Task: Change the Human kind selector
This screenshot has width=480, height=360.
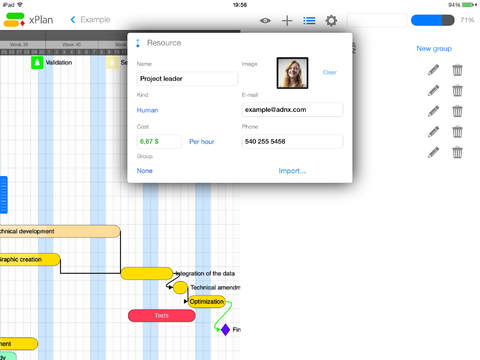Action: point(147,110)
